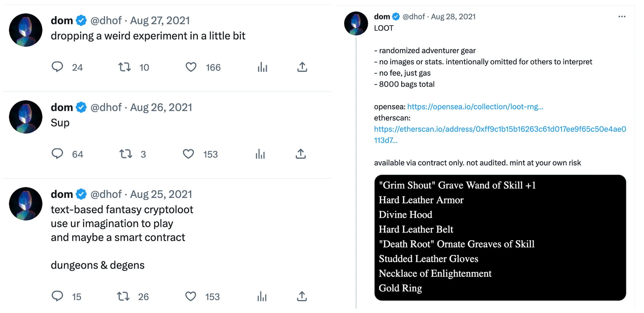644x313 pixels.
Task: Share the 'Sup' tweet
Action: pos(301,154)
